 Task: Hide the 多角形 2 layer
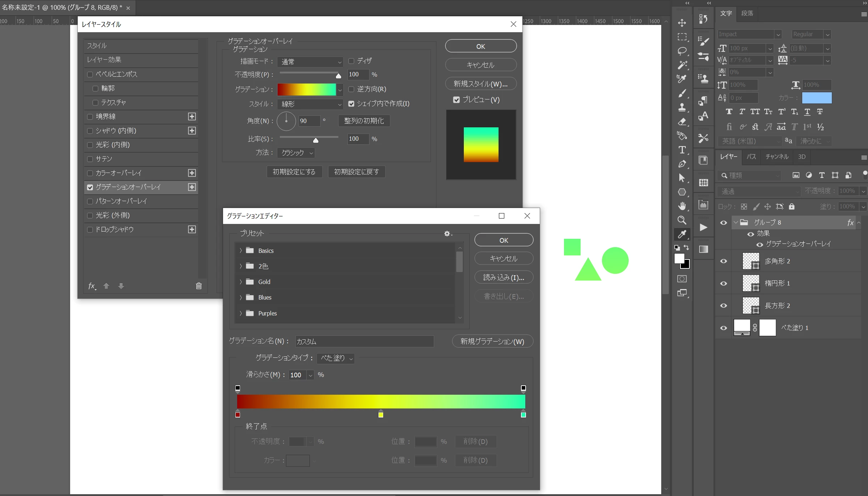tap(723, 261)
